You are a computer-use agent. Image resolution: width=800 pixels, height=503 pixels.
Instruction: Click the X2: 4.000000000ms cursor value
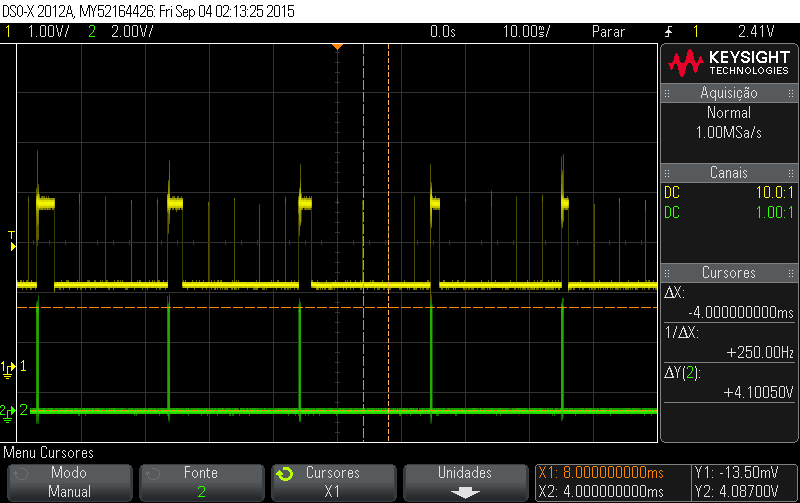tap(601, 492)
